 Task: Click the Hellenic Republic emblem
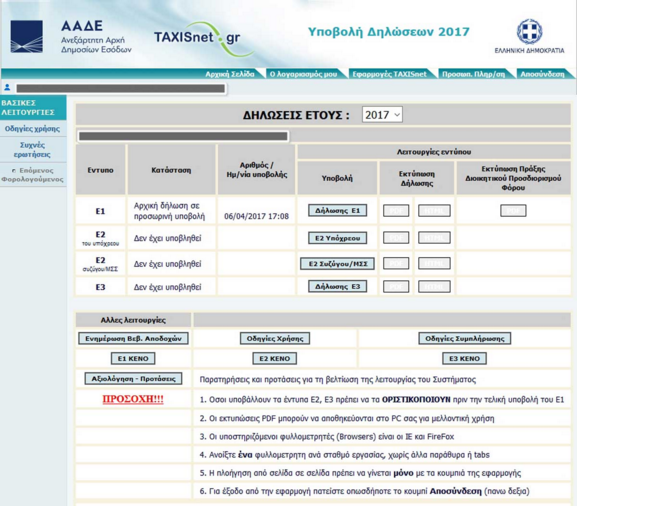[x=529, y=31]
